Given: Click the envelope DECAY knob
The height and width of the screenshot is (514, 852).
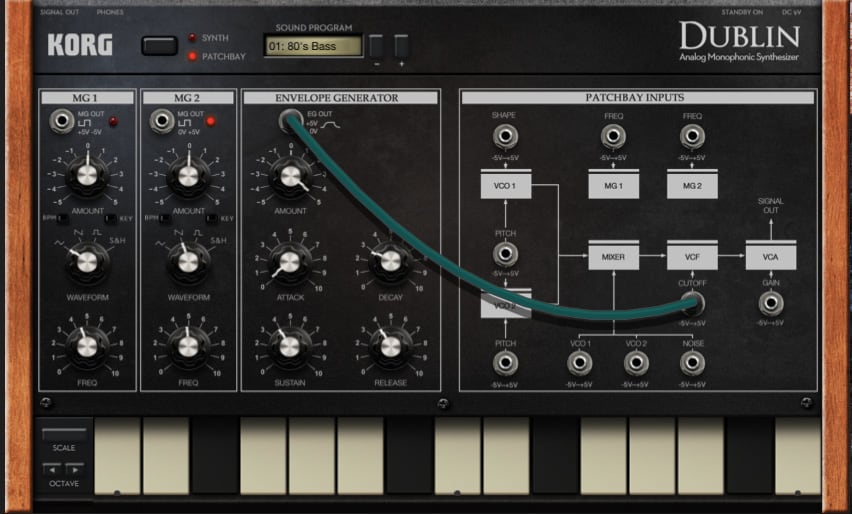Looking at the screenshot, I should [x=390, y=262].
